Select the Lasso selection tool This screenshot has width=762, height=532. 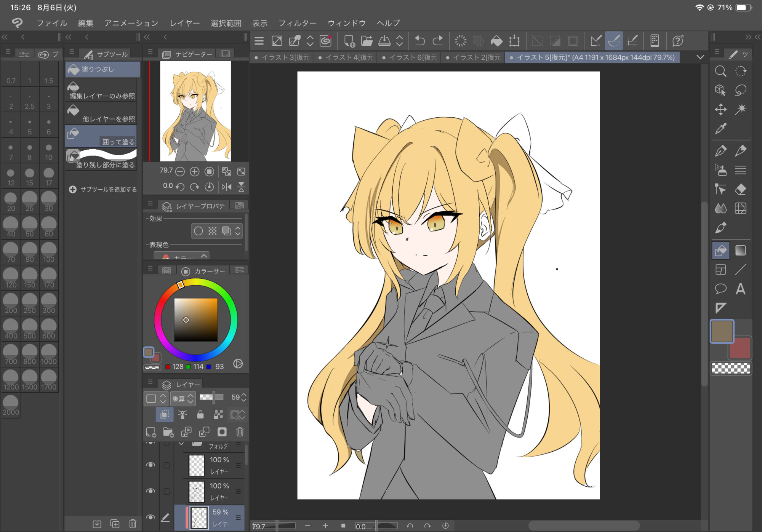pyautogui.click(x=740, y=90)
